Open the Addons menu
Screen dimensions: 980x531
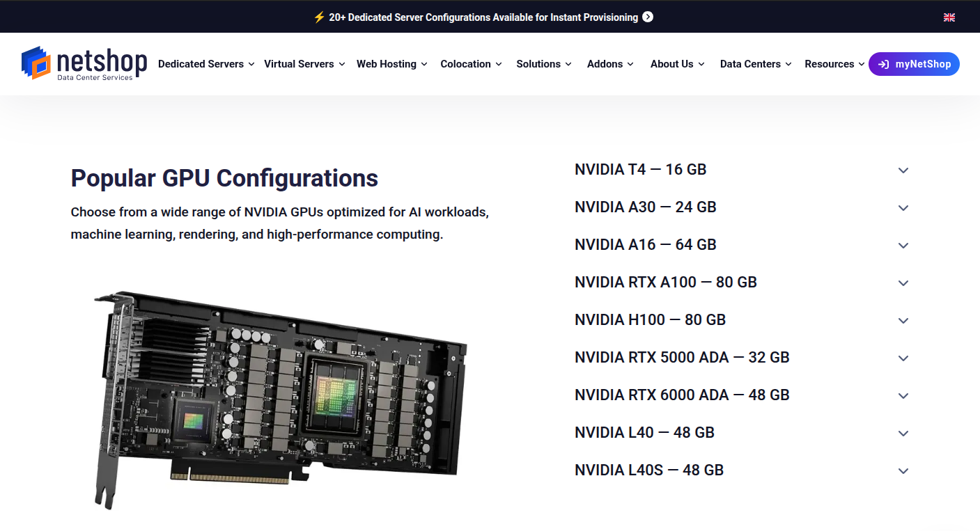[605, 63]
